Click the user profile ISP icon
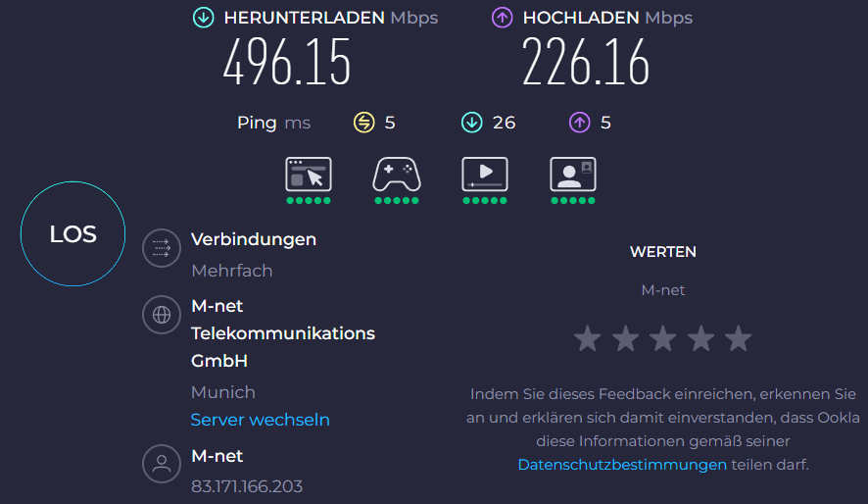The image size is (868, 504). 162,464
